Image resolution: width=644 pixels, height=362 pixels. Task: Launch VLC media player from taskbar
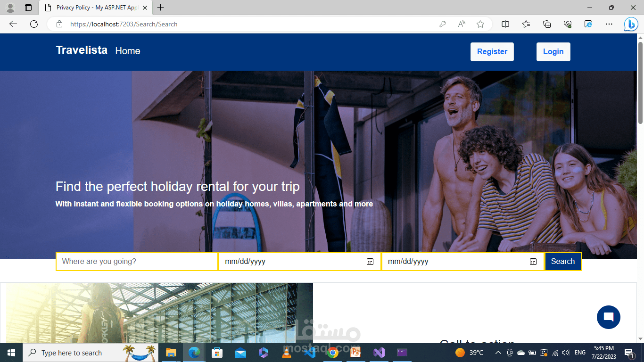pos(286,353)
